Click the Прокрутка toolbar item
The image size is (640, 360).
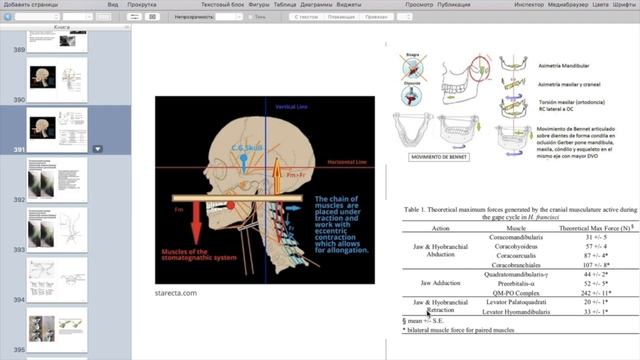click(142, 4)
